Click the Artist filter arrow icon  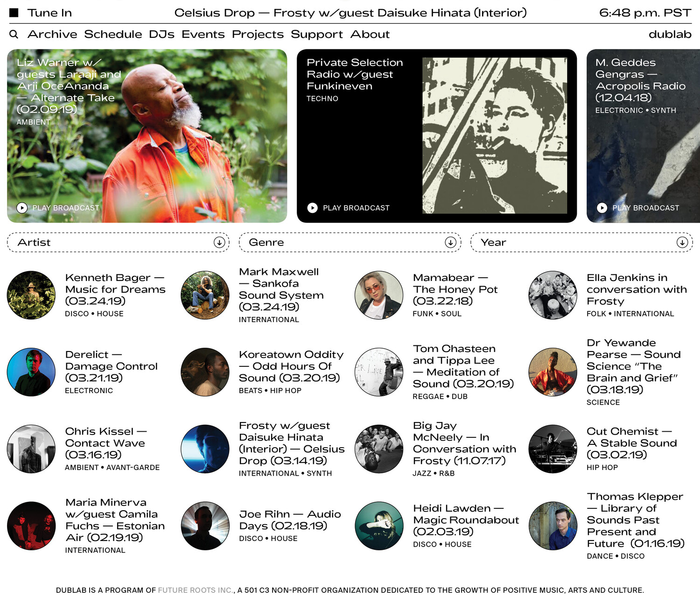point(219,242)
